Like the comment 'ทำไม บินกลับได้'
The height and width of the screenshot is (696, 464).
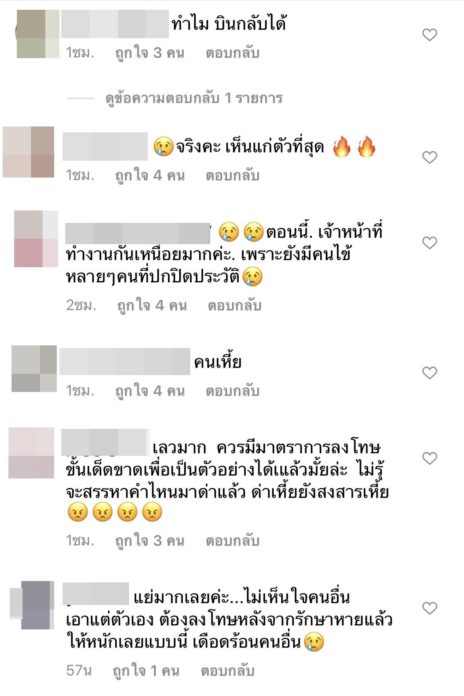pyautogui.click(x=429, y=35)
